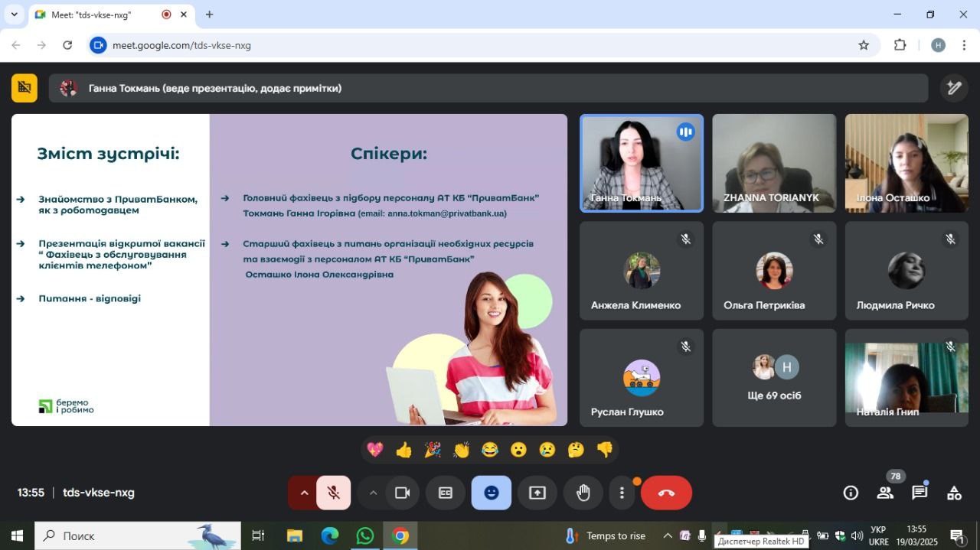Screen dimensions: 980x550
Task: Launch Microsoft Edge from the taskbar
Action: coord(330,535)
